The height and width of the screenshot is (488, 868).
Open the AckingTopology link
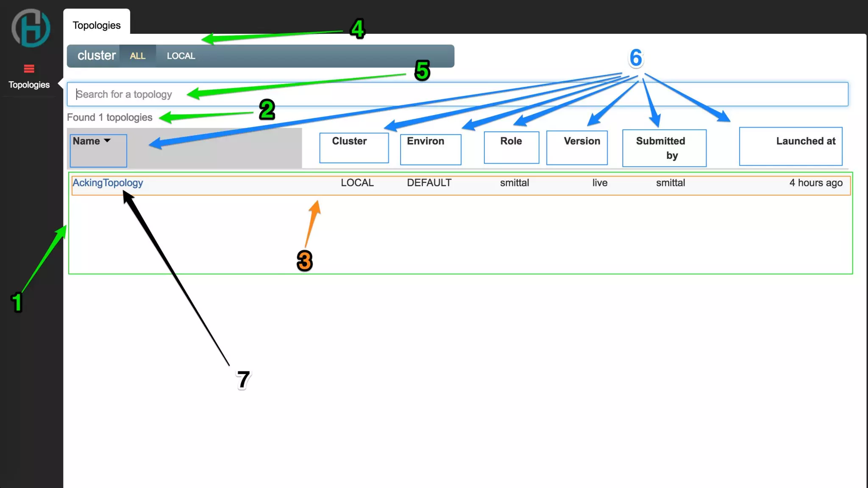coord(108,183)
